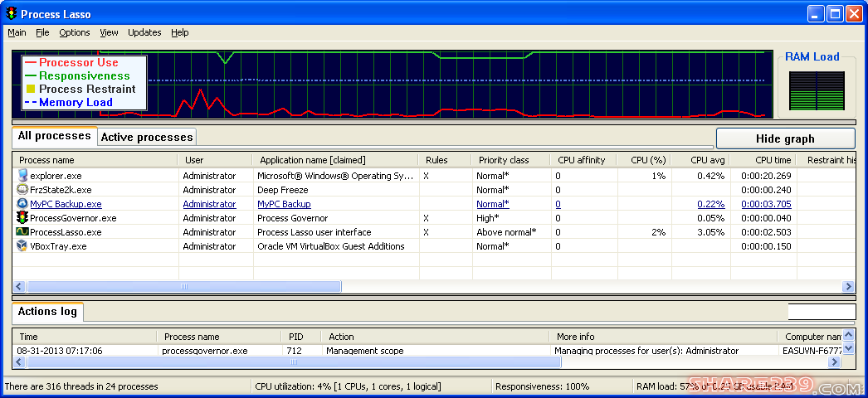The image size is (868, 398).
Task: Click the process list horizontal scrollbar thumb
Action: (x=183, y=286)
